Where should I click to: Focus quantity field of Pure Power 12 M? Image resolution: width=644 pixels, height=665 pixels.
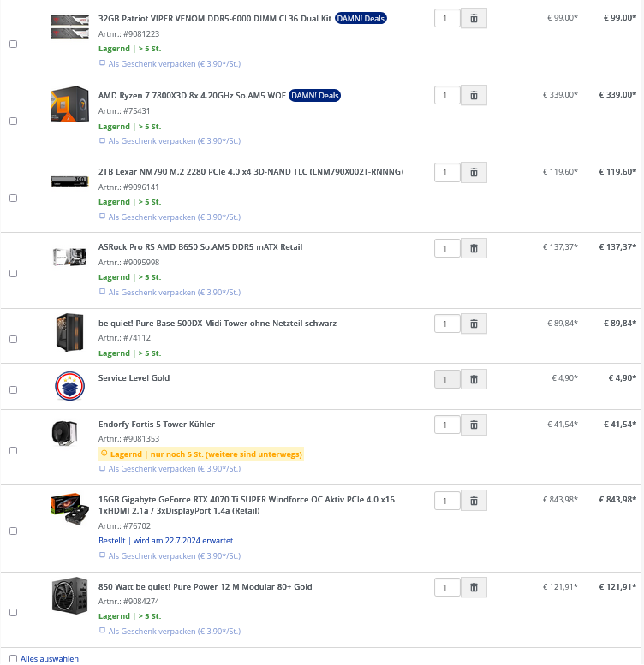[x=447, y=587]
